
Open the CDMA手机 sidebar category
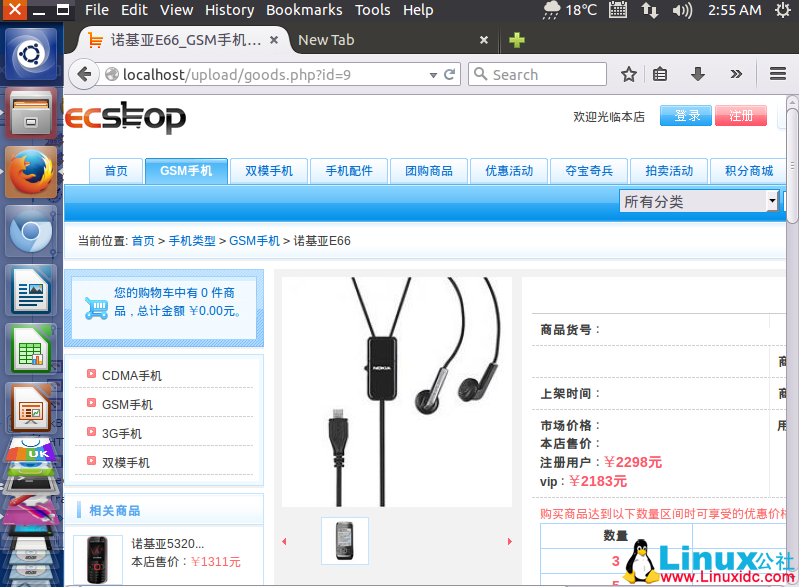132,376
